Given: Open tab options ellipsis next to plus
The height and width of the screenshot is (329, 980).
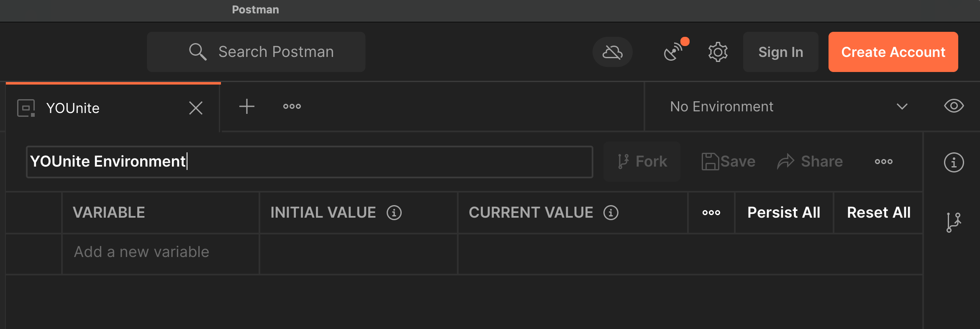Looking at the screenshot, I should (x=292, y=107).
